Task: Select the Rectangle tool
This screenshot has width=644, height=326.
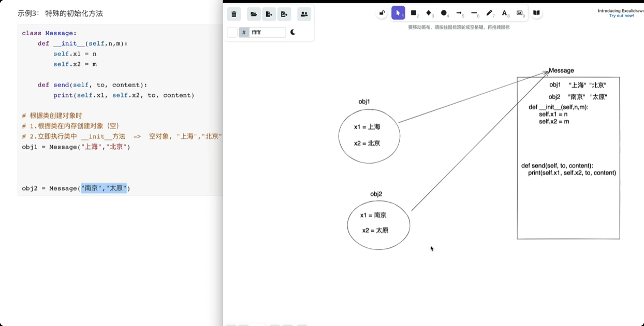Action: pos(414,13)
